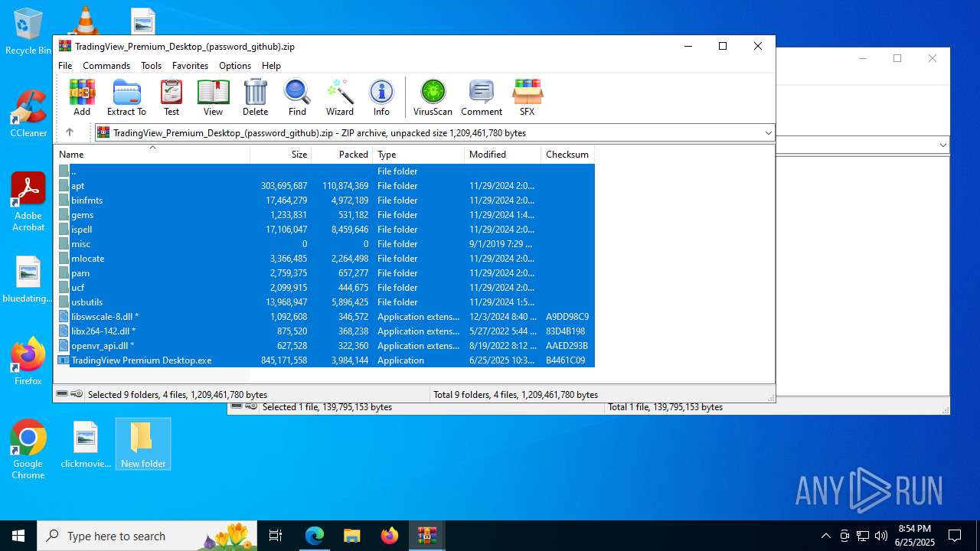Screen dimensions: 980x551
Task: Sort by Checksum column header
Action: tap(567, 154)
